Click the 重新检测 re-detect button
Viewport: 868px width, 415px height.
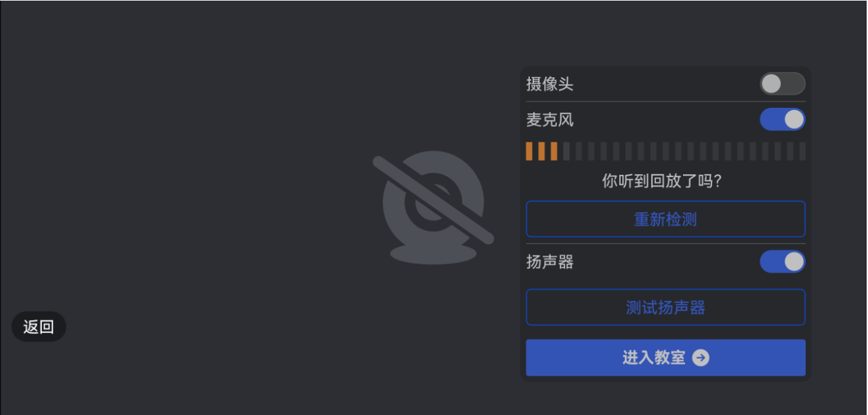pos(665,219)
